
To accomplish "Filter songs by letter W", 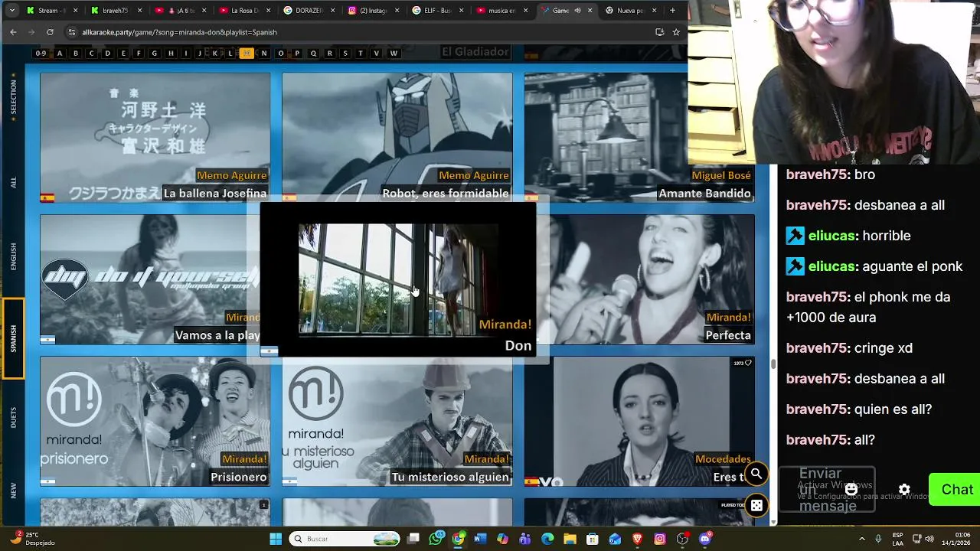I will click(394, 53).
